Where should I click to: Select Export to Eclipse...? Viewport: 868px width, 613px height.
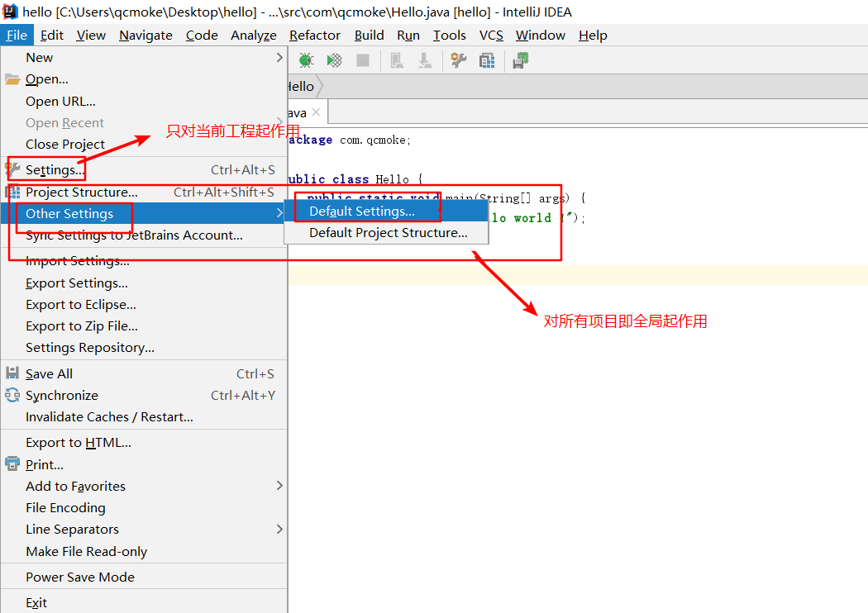[x=144, y=305]
